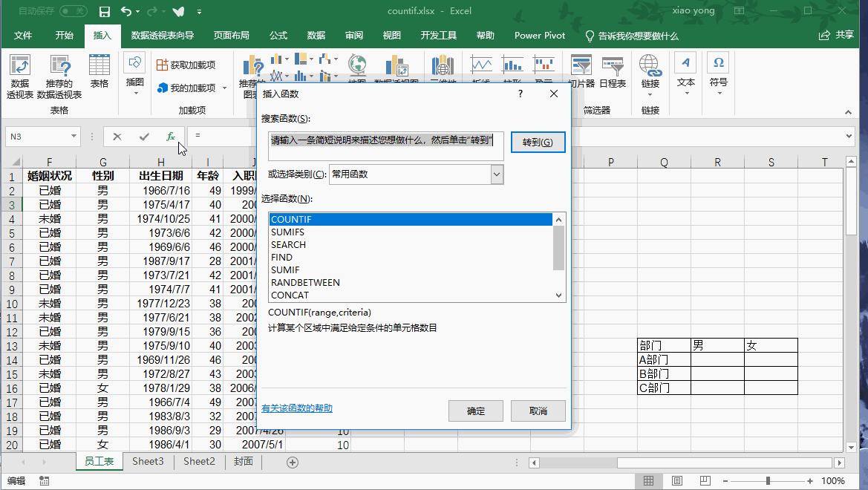Viewport: 868px width, 490px height.
Task: Open the File (文件) tab
Action: (x=23, y=36)
